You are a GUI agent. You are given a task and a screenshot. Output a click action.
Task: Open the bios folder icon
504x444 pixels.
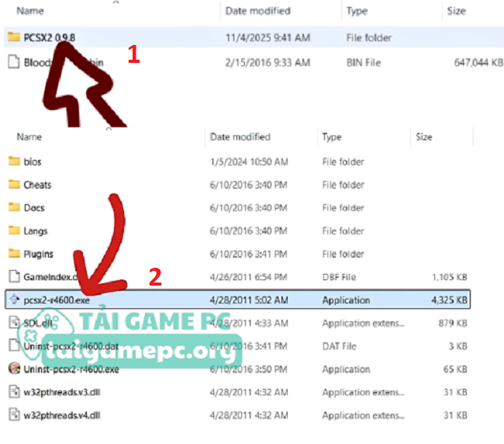(x=14, y=161)
